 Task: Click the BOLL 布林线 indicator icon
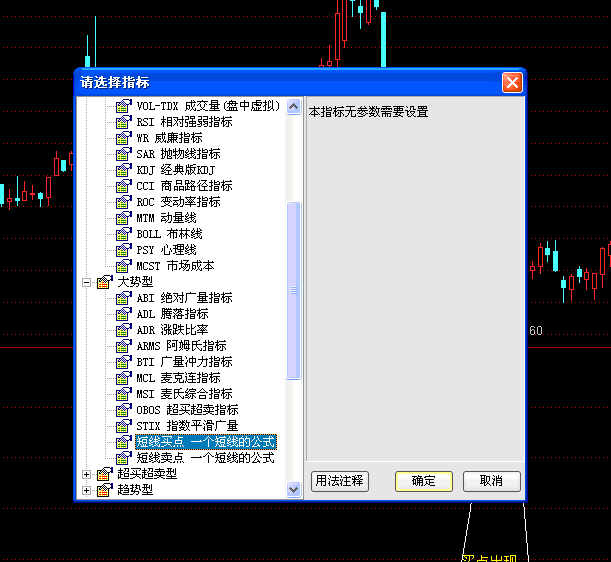pos(124,234)
